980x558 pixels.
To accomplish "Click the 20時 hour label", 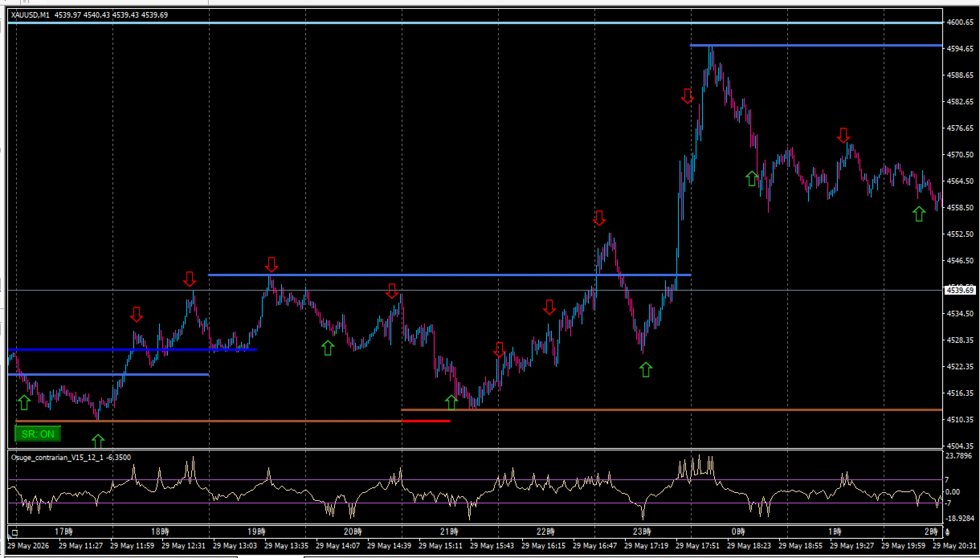I will click(x=353, y=532).
